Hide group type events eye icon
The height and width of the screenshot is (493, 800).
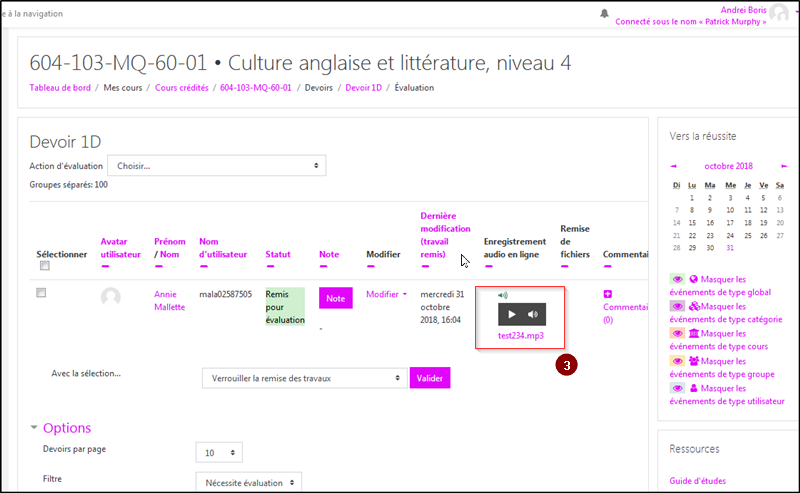677,360
